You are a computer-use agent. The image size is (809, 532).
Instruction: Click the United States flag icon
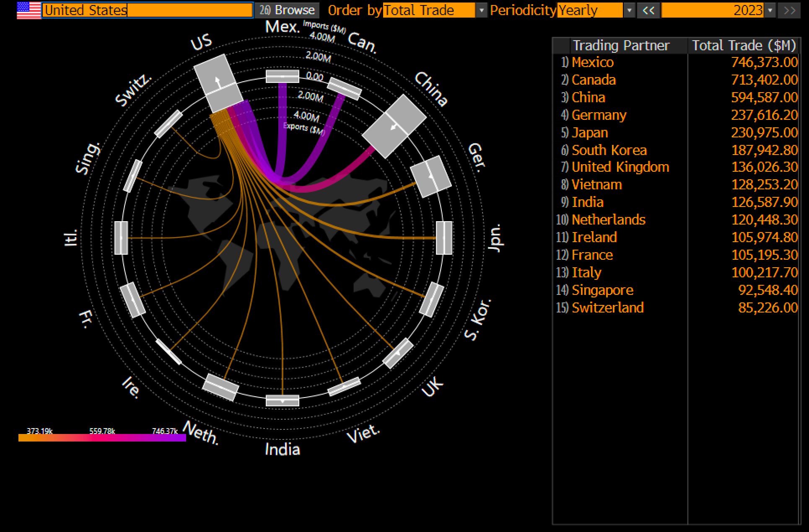pyautogui.click(x=29, y=10)
